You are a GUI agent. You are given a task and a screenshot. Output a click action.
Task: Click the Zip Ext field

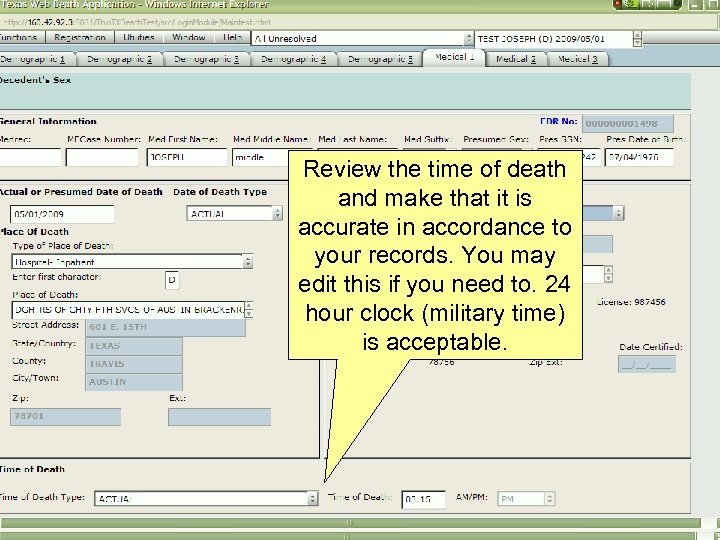[219, 417]
